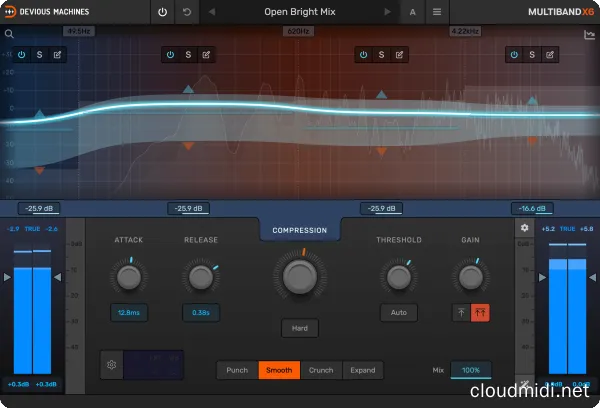The width and height of the screenshot is (600, 408).
Task: Click the spectrum analyzer graph icon
Action: 589,35
